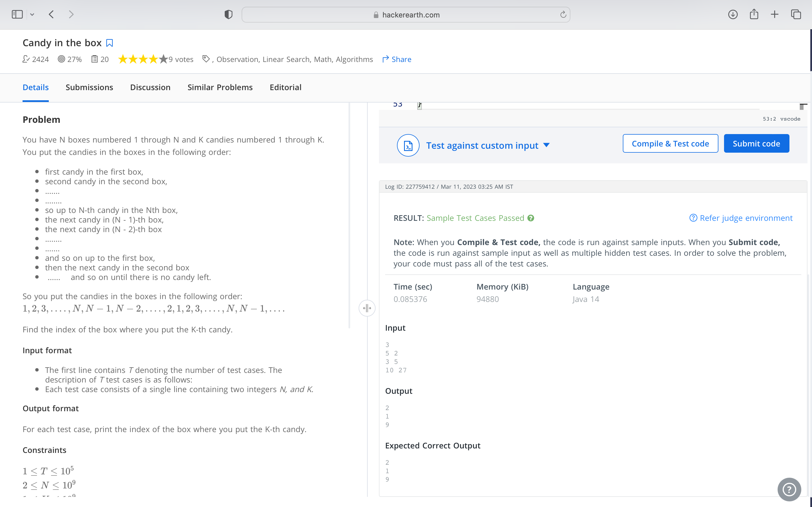
Task: Click the custom input terminal icon
Action: tap(408, 145)
